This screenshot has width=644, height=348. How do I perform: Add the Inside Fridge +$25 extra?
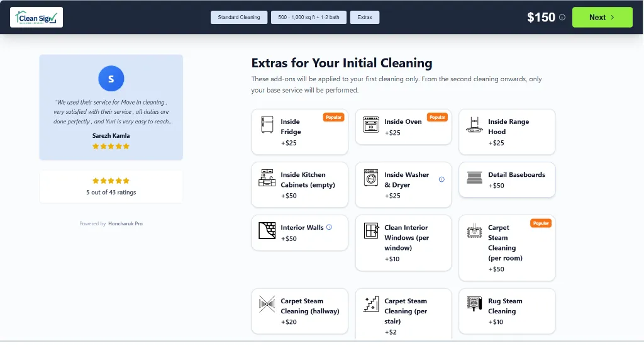[299, 132]
